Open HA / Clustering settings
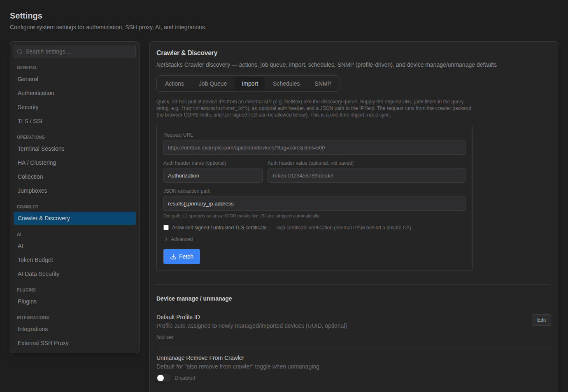The height and width of the screenshot is (392, 568). (x=74, y=163)
